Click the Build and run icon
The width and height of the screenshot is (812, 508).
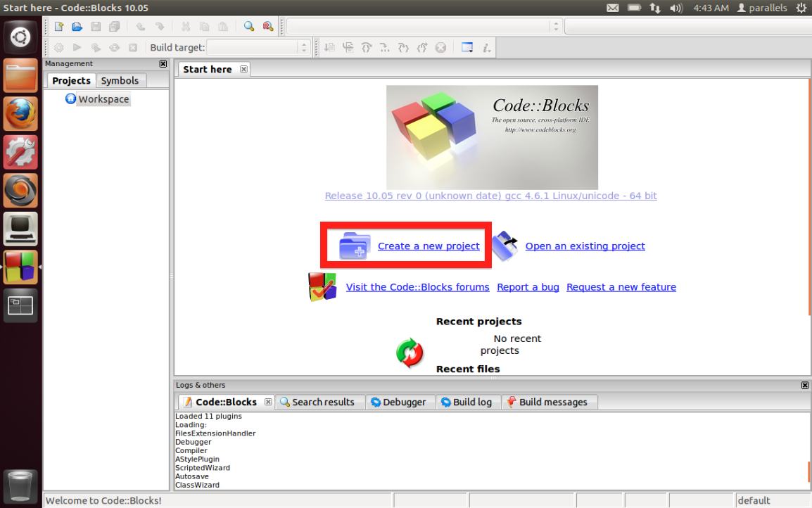click(96, 48)
